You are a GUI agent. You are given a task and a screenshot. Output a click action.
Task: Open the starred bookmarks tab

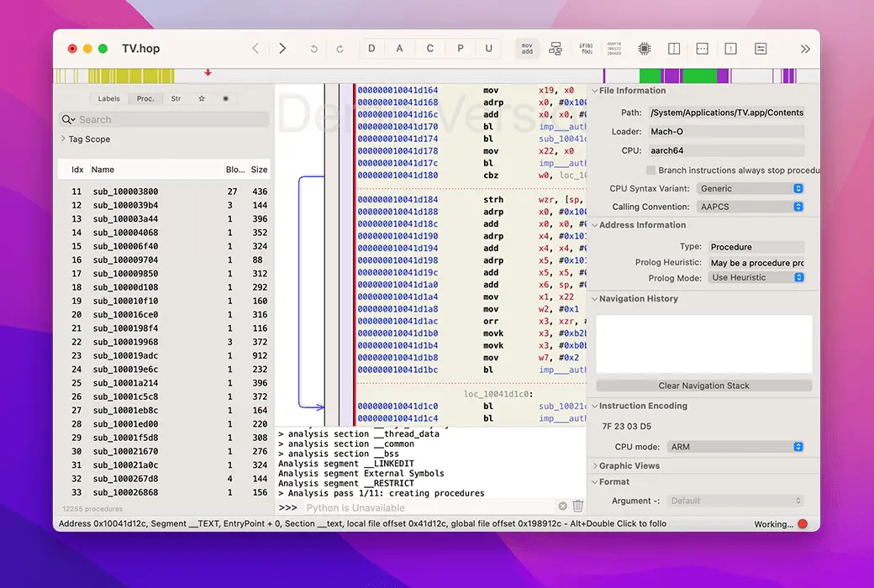(x=201, y=98)
